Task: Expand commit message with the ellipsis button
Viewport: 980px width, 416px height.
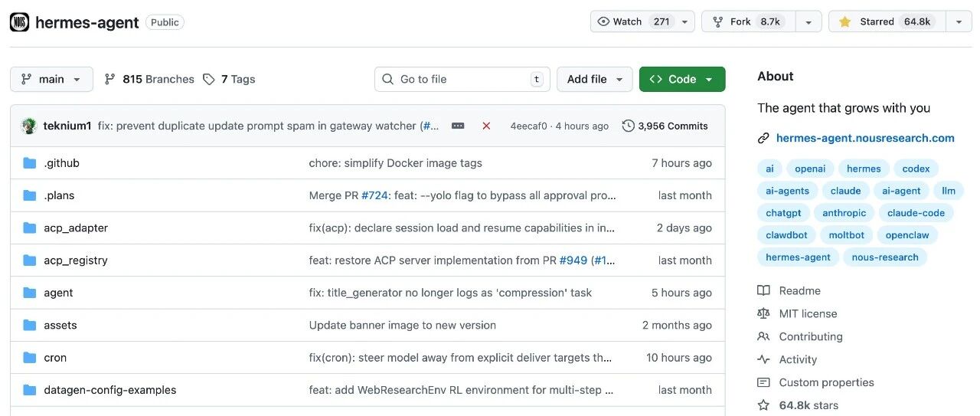Action: point(458,126)
